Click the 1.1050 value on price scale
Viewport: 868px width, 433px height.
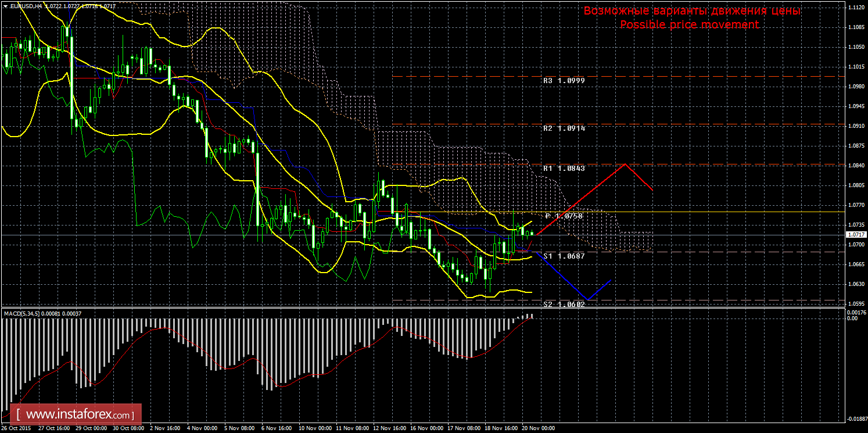(x=855, y=47)
